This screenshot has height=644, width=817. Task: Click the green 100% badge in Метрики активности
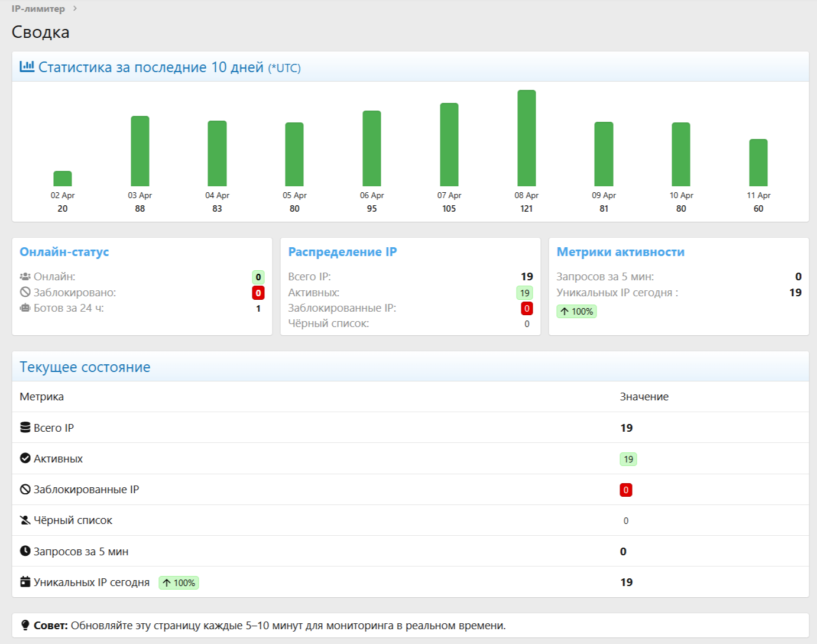pos(576,311)
